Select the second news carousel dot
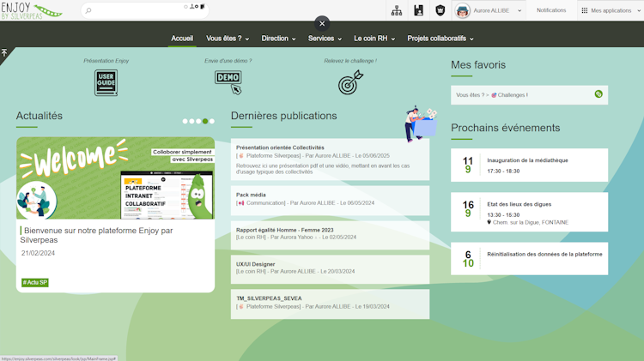Image resolution: width=644 pixels, height=361 pixels. (191, 121)
